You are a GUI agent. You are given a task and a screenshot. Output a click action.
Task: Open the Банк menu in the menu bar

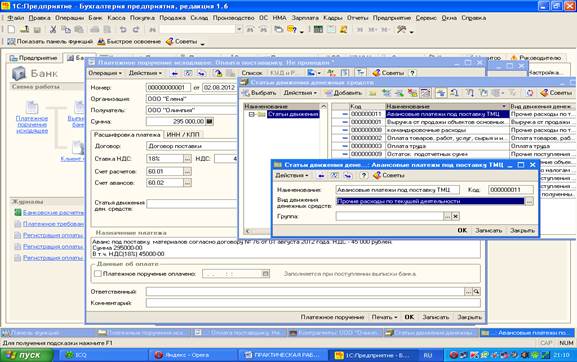click(95, 18)
